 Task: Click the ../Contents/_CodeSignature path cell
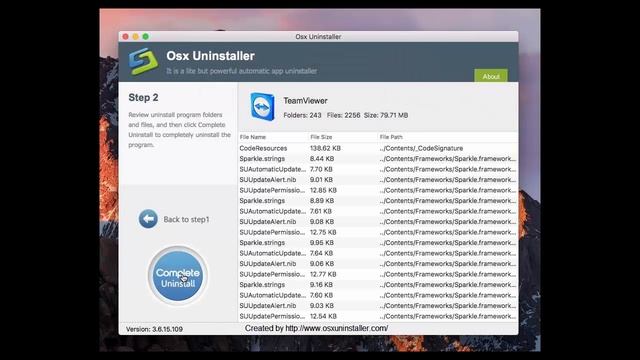pos(421,148)
